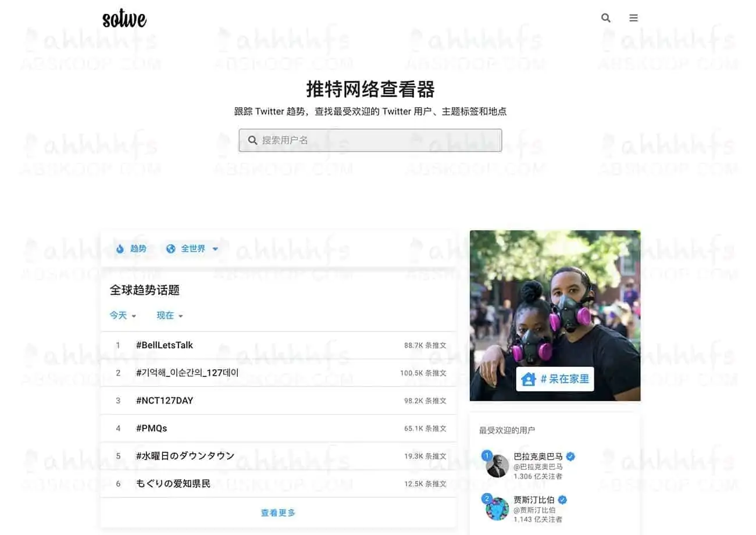
Task: Click the verified badge next to 贾斯汀比伯
Action: (x=561, y=500)
